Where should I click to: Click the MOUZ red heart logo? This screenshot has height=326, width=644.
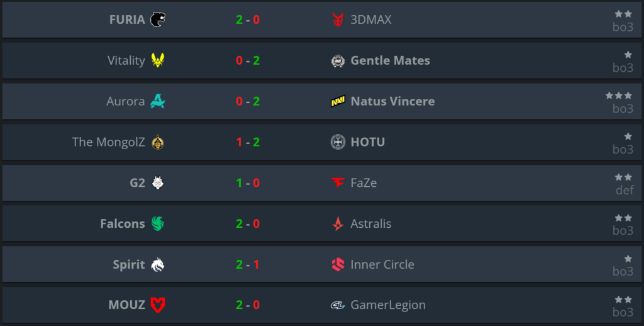(x=157, y=305)
